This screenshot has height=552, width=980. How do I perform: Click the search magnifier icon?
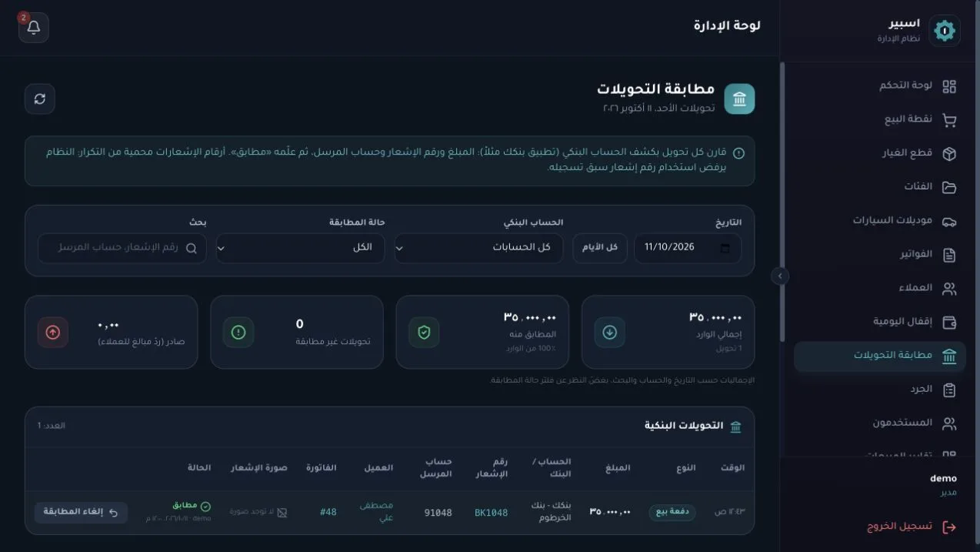[191, 249]
